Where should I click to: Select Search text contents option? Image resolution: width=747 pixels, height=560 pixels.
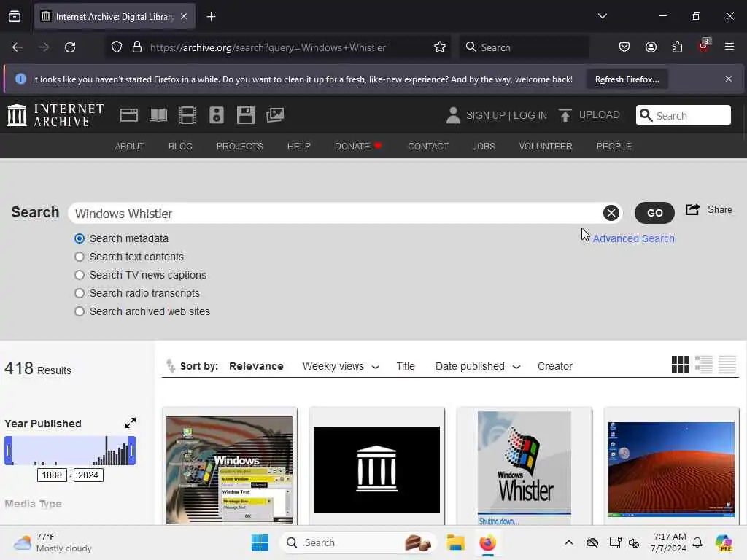coord(80,257)
